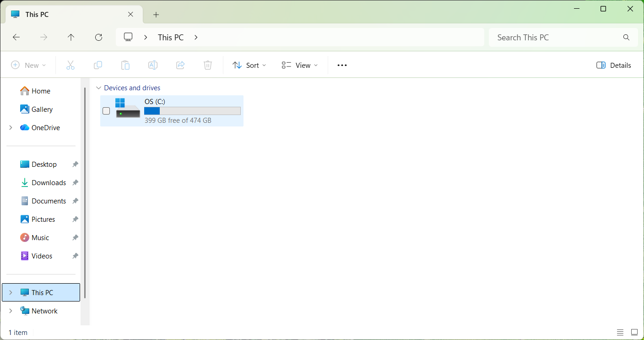The width and height of the screenshot is (644, 340).
Task: Collapse the Devices and drives group
Action: (x=98, y=88)
